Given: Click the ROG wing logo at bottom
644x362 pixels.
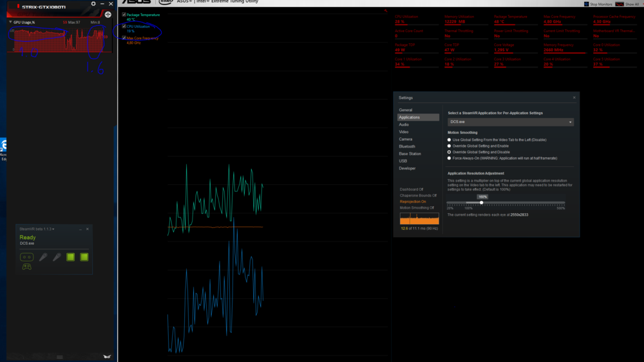Looking at the screenshot, I should coord(107,357).
